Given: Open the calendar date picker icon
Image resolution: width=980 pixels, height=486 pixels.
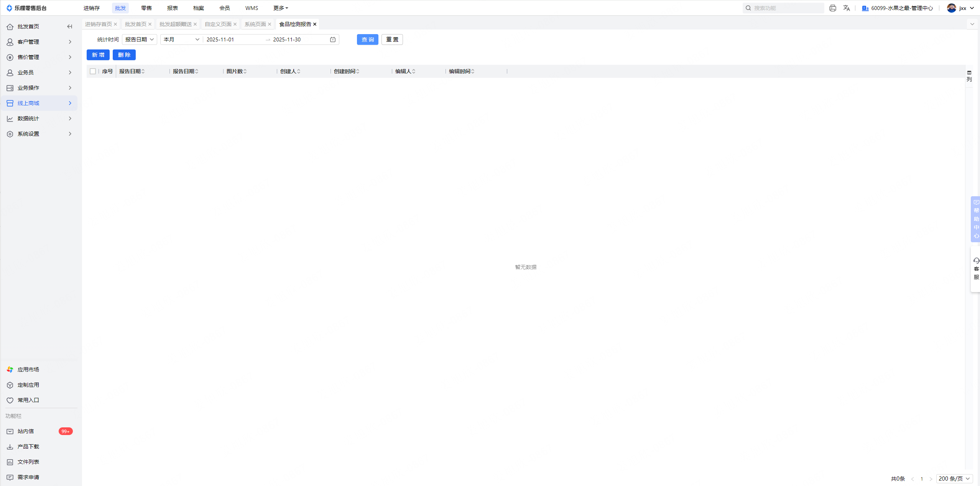Looking at the screenshot, I should coord(333,39).
